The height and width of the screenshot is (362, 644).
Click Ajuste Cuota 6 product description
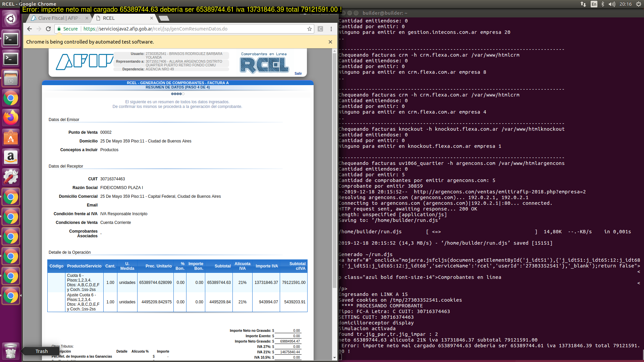[x=84, y=302]
